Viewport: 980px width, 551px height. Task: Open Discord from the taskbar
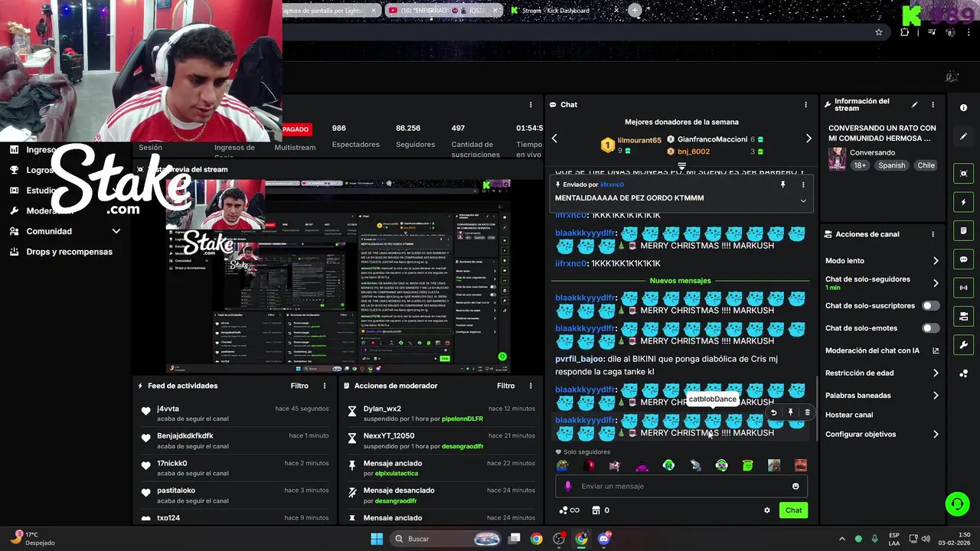(x=604, y=539)
